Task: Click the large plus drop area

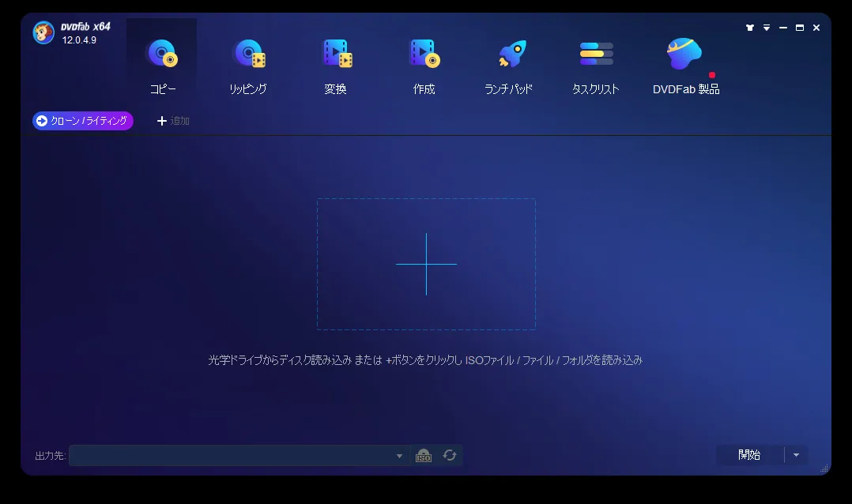Action: [426, 264]
